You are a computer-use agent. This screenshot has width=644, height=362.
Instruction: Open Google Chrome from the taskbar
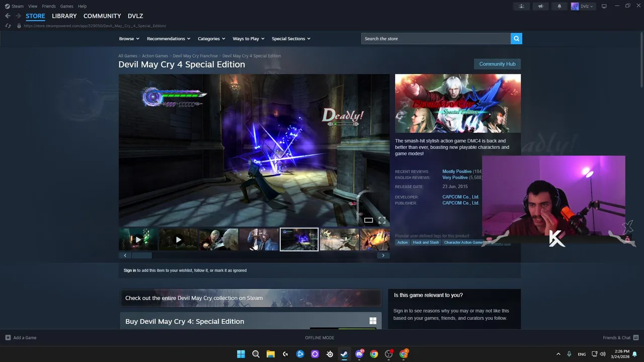[x=374, y=354]
